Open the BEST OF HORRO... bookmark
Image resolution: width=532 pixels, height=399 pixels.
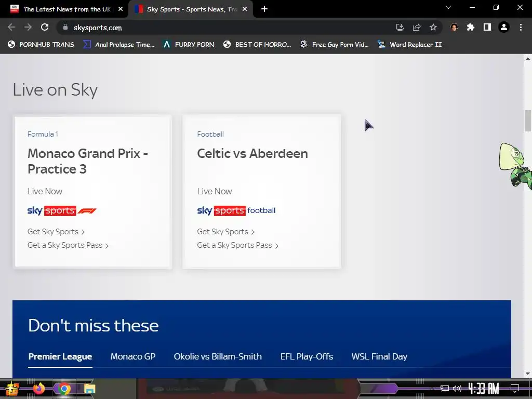(258, 45)
